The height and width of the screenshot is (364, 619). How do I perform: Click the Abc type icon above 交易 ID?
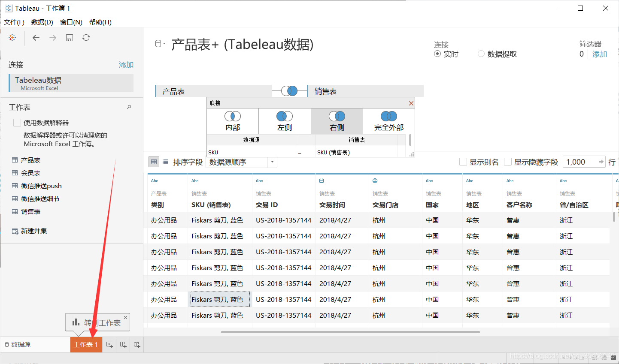pos(259,181)
